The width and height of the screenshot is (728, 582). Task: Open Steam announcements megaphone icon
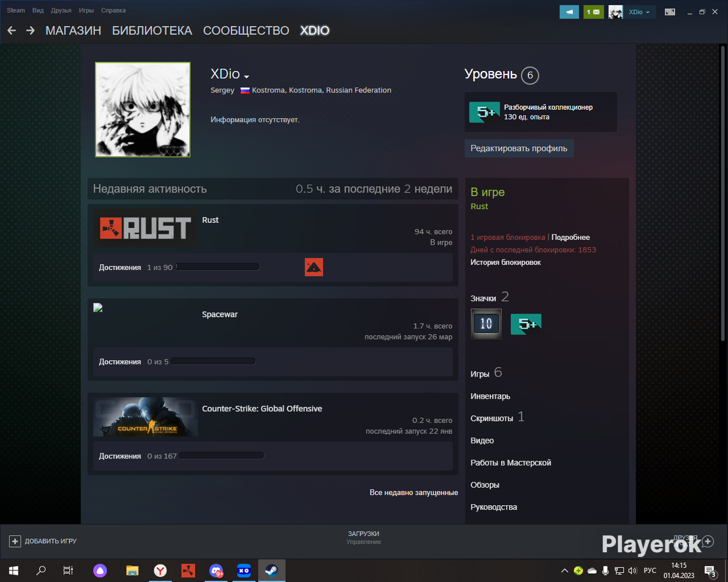tap(569, 12)
